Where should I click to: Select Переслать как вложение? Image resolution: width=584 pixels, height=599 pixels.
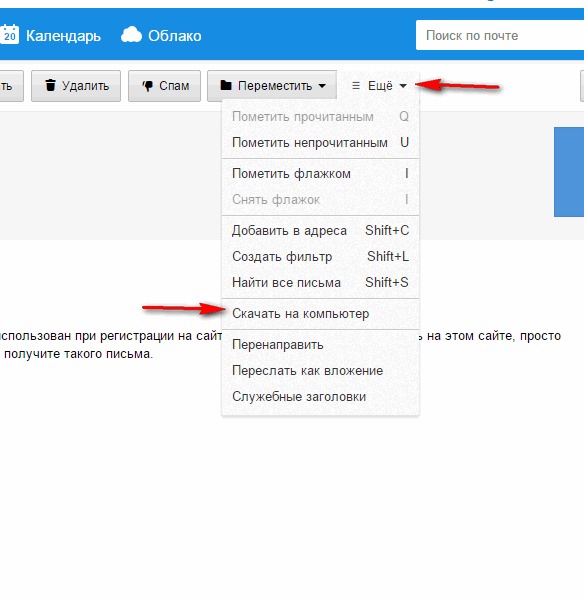coord(320,371)
